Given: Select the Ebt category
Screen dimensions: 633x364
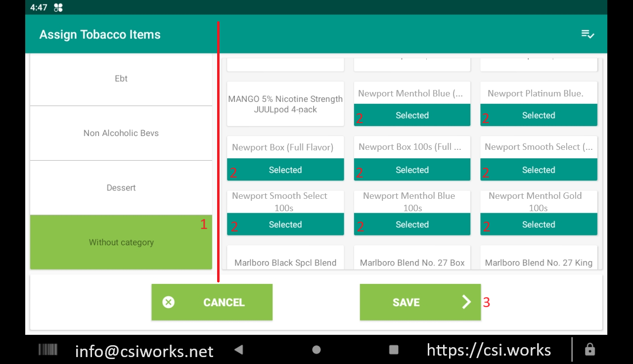Looking at the screenshot, I should (x=121, y=79).
